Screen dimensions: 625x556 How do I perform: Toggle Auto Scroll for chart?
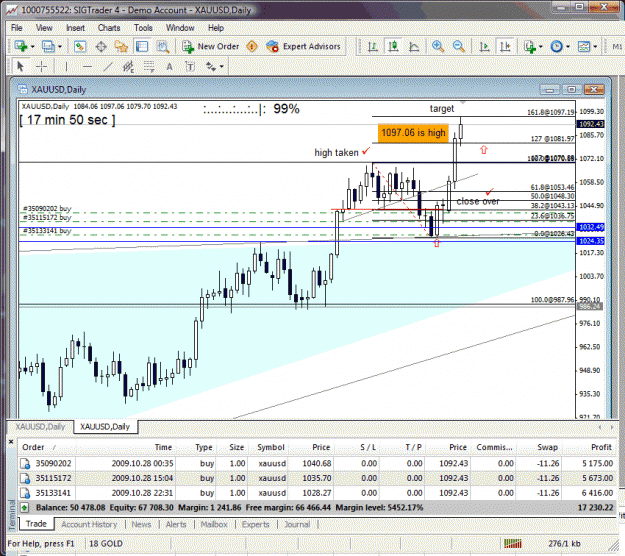[484, 47]
